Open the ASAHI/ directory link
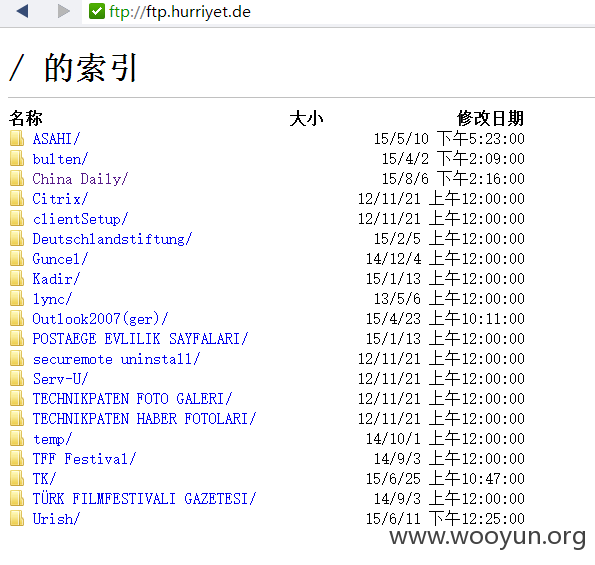The height and width of the screenshot is (565, 595). 56,139
